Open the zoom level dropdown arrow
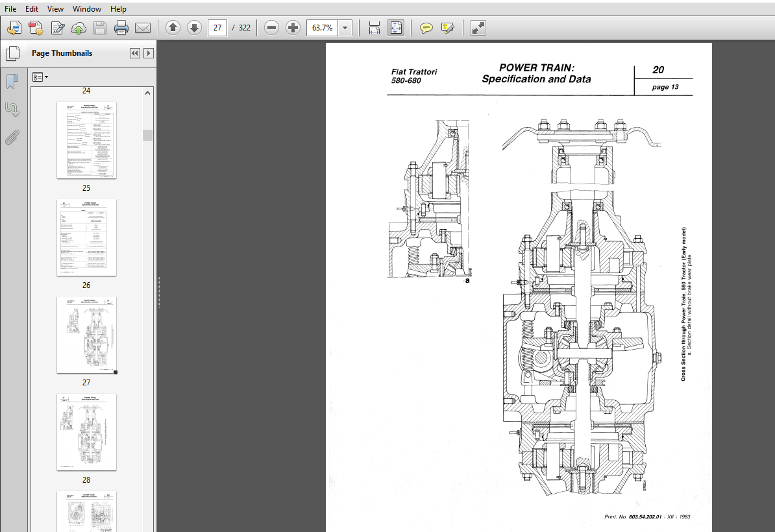Viewport: 775px width, 532px height. [345, 28]
